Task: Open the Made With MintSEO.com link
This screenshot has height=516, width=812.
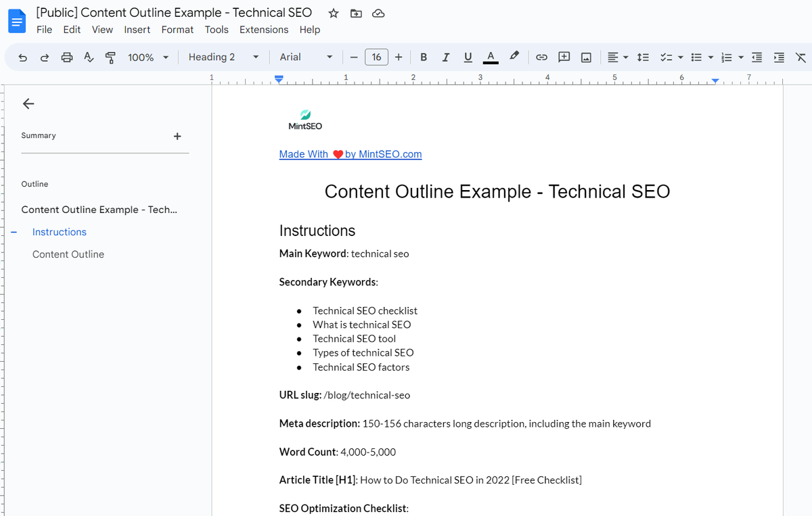Action: click(x=351, y=154)
